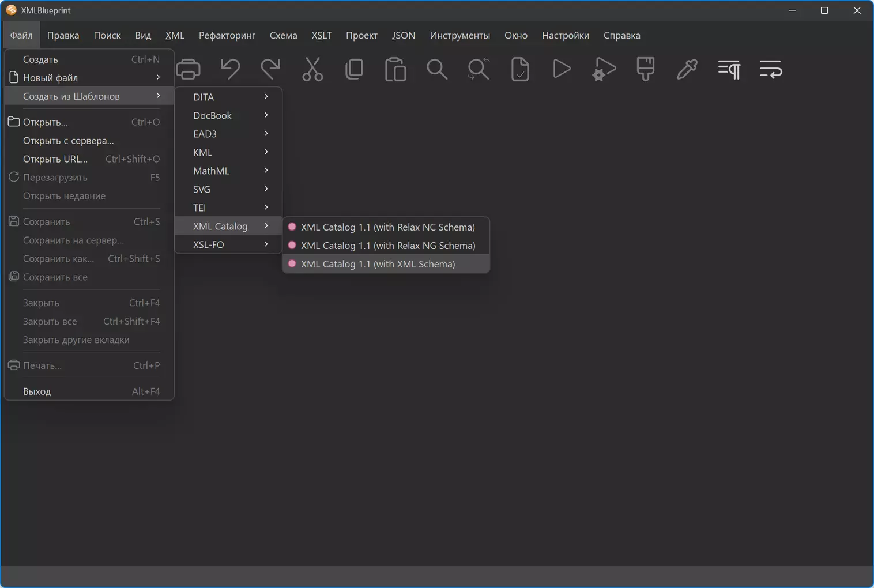The height and width of the screenshot is (588, 874).
Task: Choose Выход to exit the application
Action: pos(89,391)
